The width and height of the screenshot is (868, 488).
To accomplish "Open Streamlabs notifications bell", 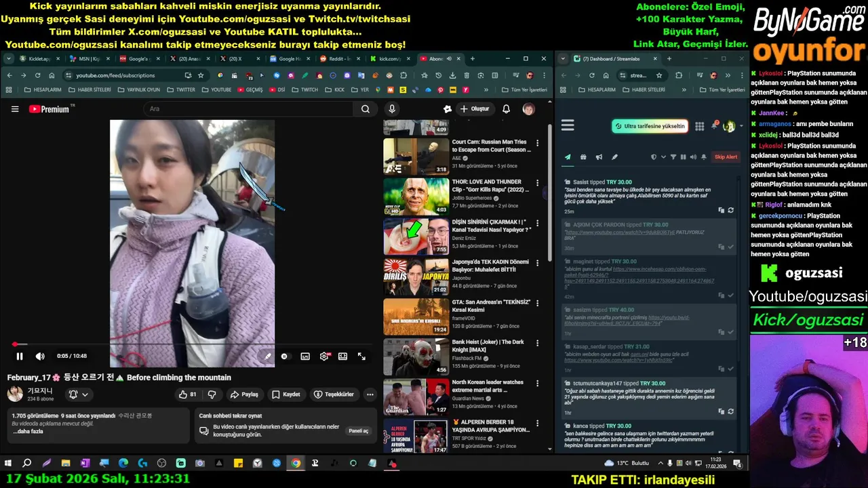I will 714,126.
